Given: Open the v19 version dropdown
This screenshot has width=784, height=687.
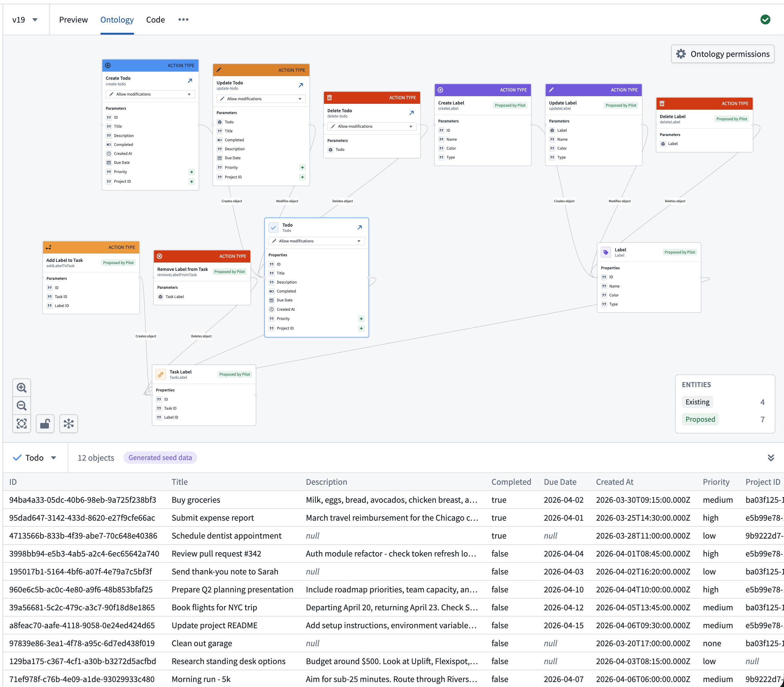Looking at the screenshot, I should (24, 19).
